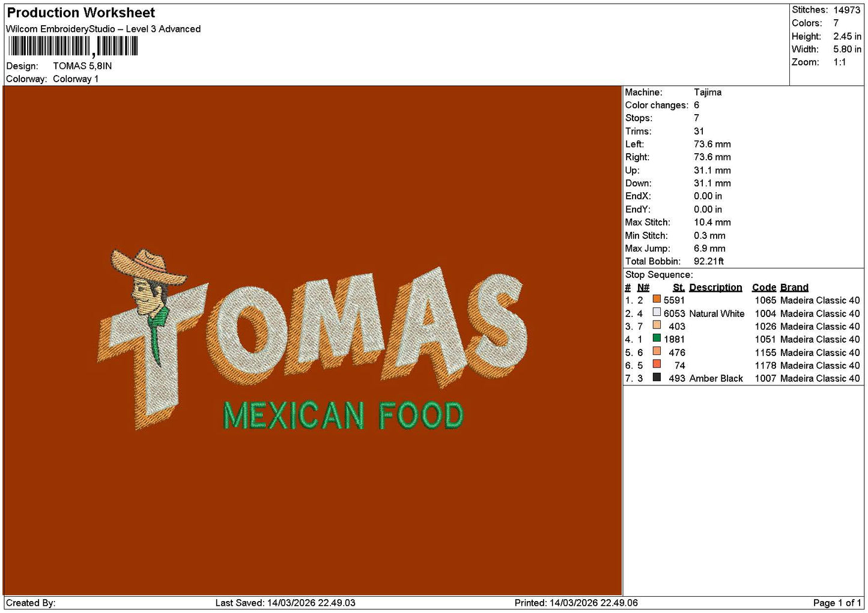This screenshot has height=613, width=868.
Task: Click thread code 1178
Action: click(x=765, y=365)
